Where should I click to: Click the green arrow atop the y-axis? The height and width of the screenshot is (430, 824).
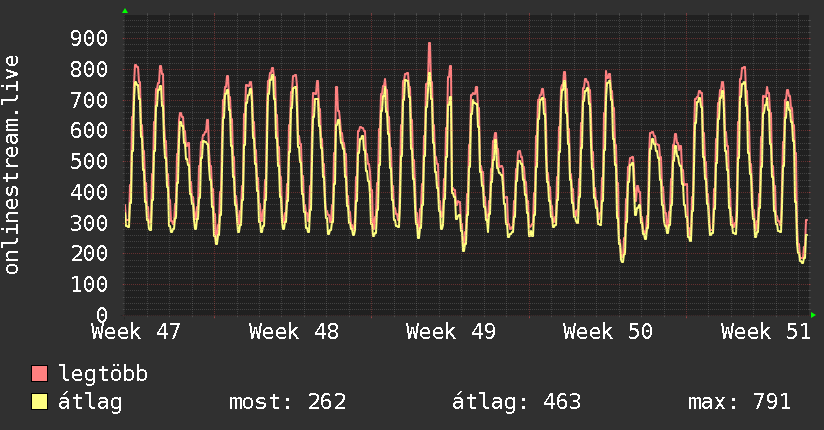[x=125, y=11]
